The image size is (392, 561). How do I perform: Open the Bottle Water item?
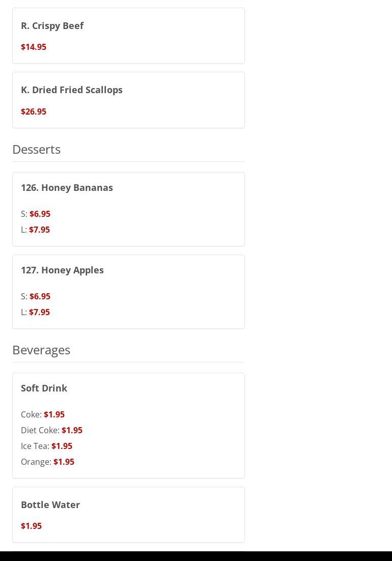50,504
